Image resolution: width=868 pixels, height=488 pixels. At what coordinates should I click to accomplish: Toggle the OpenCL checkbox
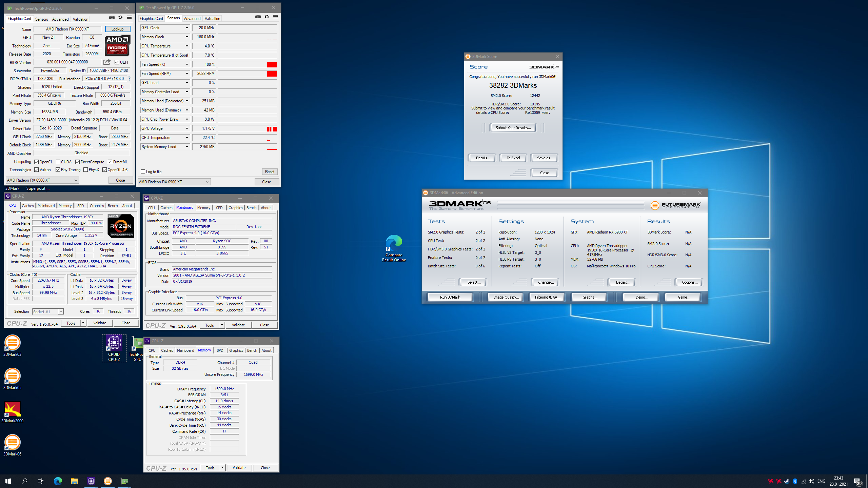tap(36, 162)
